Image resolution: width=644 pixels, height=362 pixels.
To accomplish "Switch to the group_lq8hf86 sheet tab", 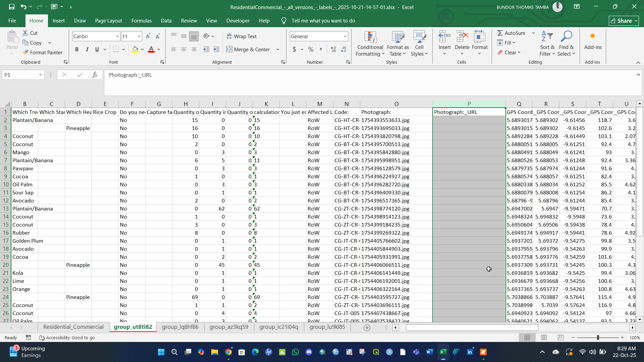I will pyautogui.click(x=180, y=327).
